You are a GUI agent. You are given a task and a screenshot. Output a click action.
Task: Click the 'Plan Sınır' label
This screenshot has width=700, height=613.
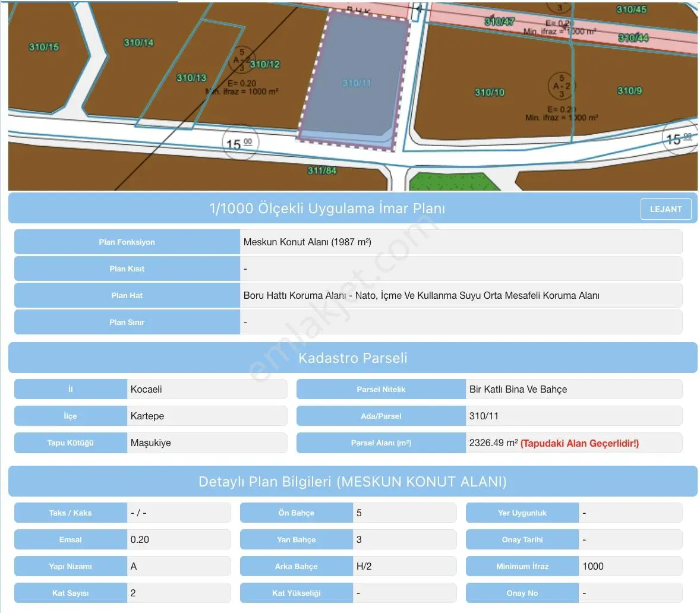tap(127, 322)
